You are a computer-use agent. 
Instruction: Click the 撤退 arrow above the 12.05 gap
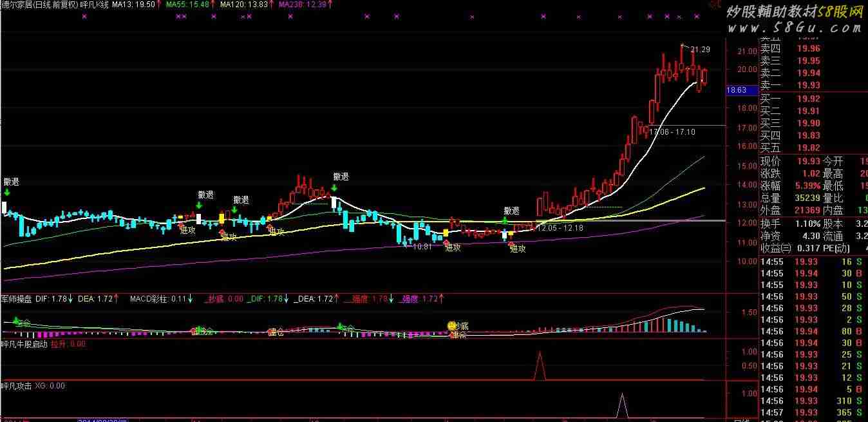(505, 220)
